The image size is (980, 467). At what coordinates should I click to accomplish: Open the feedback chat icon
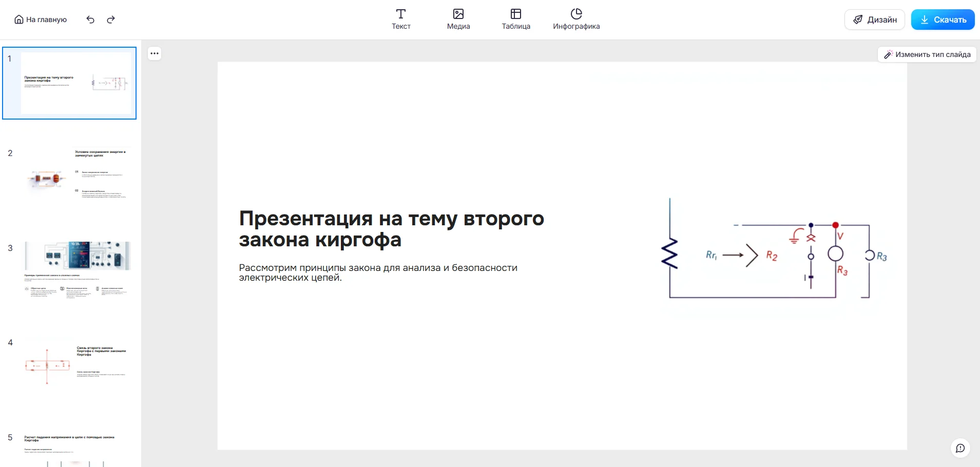click(x=960, y=448)
